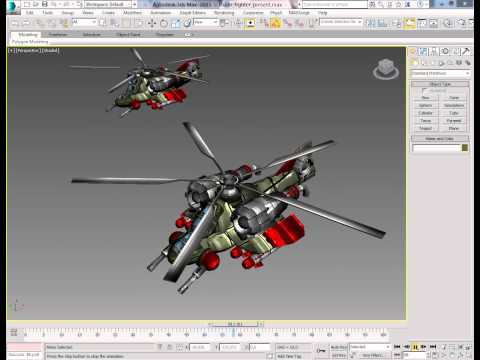Image resolution: width=480 pixels, height=360 pixels.
Task: Open the View reference coordinate dropdown
Action: point(206,22)
